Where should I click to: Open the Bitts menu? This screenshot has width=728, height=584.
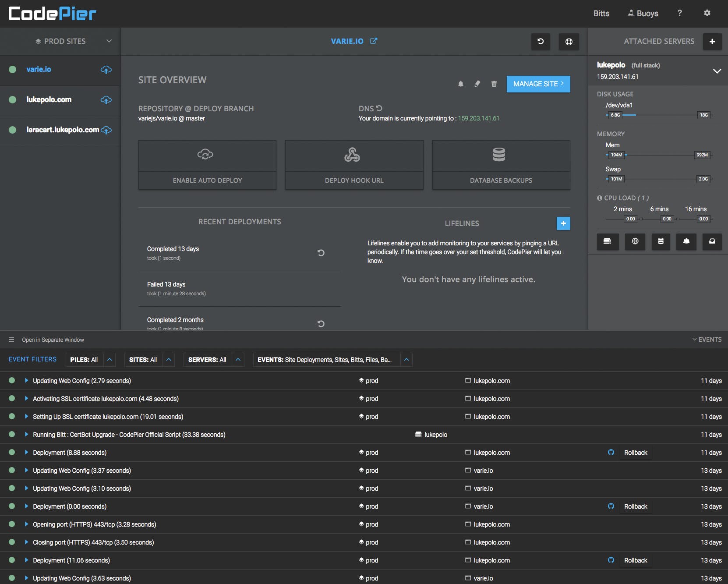[x=601, y=14]
